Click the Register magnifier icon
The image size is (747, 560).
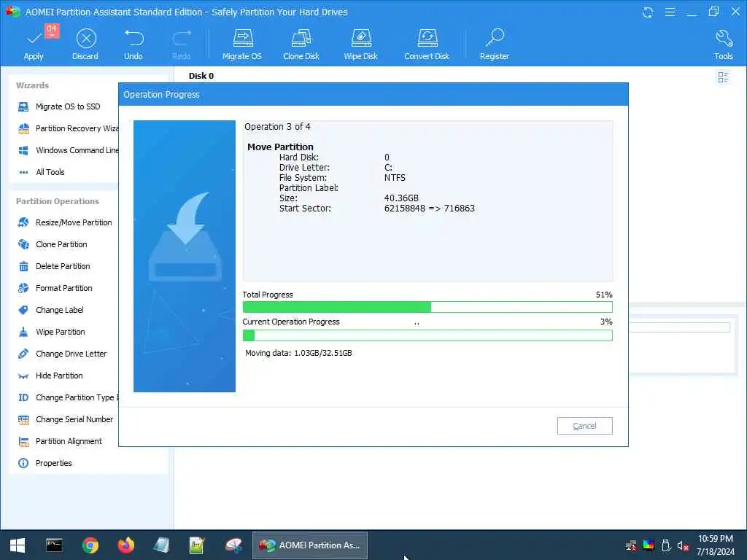(495, 38)
